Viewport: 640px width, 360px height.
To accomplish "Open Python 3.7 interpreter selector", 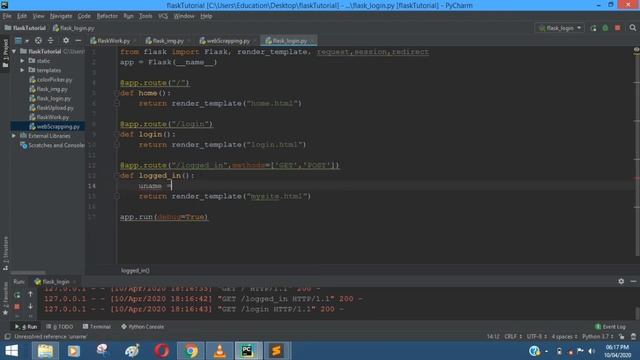I will click(x=598, y=337).
